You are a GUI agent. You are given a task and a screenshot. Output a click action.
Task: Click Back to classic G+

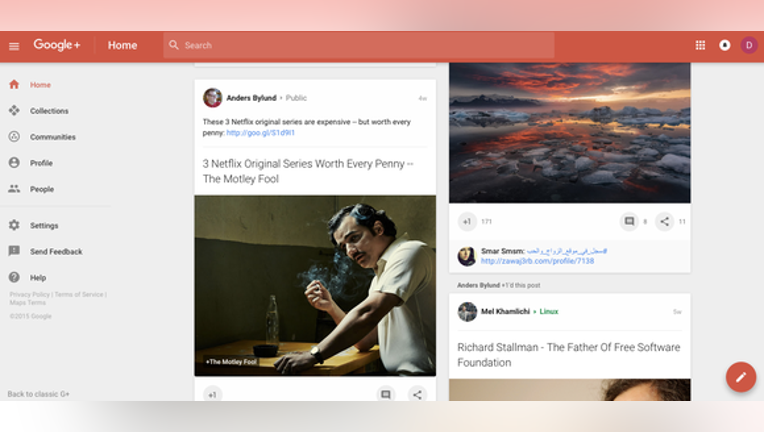tap(38, 394)
